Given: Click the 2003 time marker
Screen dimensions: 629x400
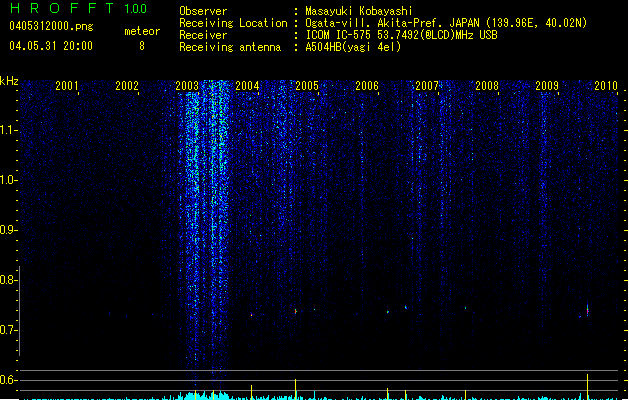Looking at the screenshot, I should tap(187, 86).
